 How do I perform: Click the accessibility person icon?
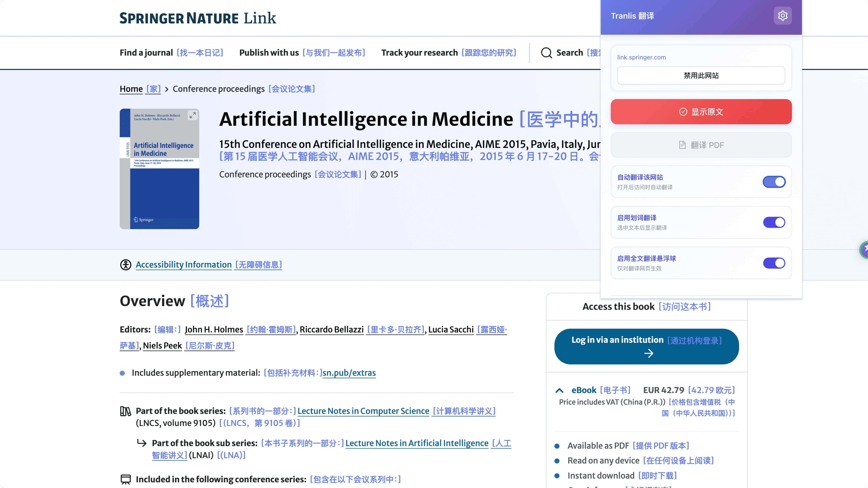pos(126,265)
